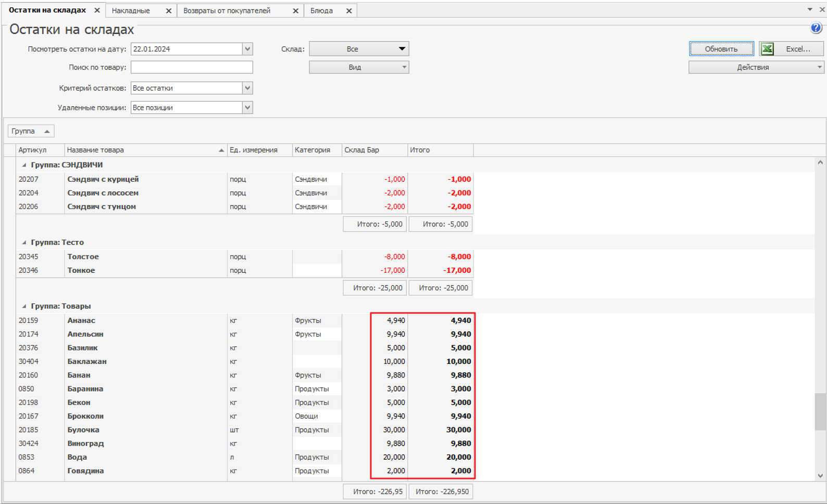Select row Сэндвич с лососем
Screen dimensions: 827x504
pyautogui.click(x=245, y=193)
